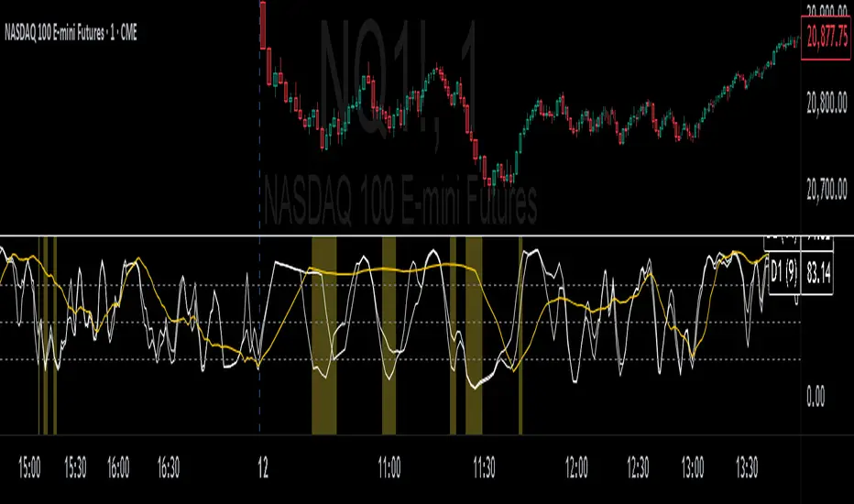Click the 13:00 time axis label
Viewport: 854px width, 504px height.
(693, 467)
